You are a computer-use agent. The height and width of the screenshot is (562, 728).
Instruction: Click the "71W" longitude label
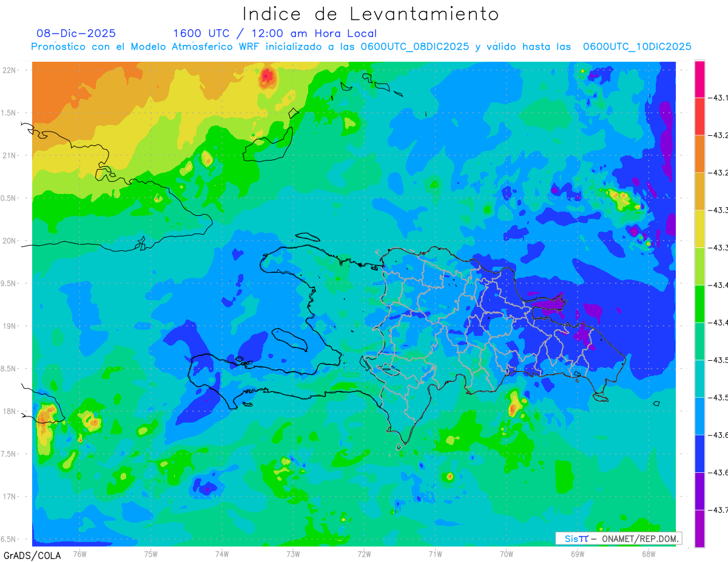tap(435, 553)
